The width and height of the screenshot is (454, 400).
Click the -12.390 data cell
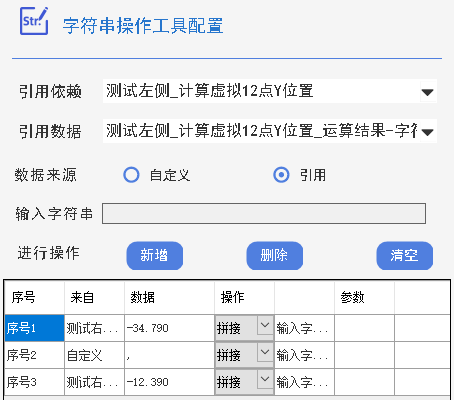(169, 382)
